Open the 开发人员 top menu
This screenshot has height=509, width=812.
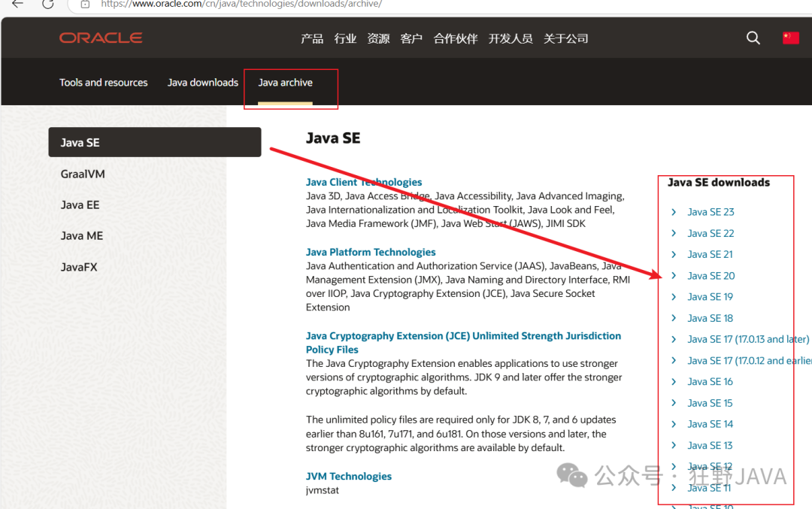[510, 38]
